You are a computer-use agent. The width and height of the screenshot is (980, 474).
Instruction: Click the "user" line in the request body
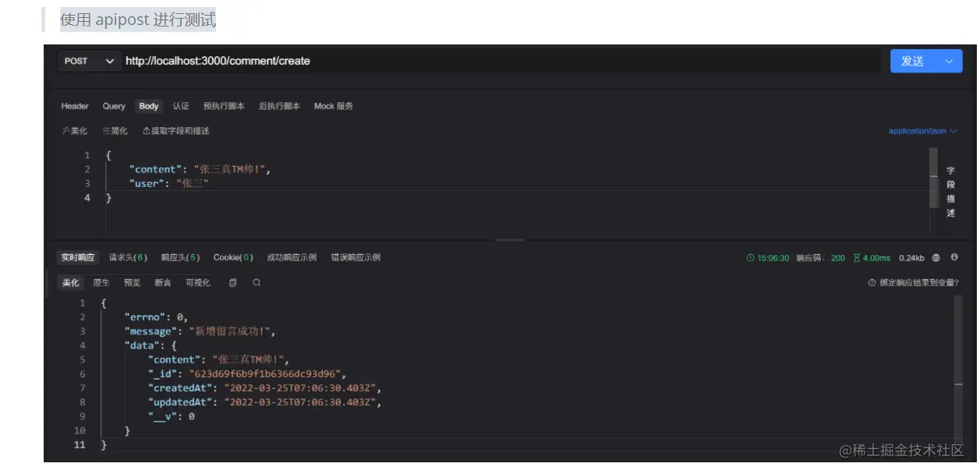point(169,184)
